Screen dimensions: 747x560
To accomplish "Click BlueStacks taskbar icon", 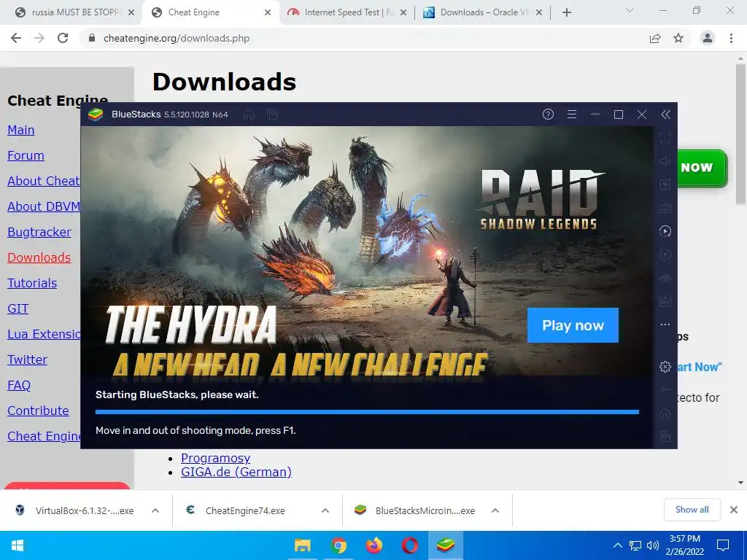I will 446,545.
